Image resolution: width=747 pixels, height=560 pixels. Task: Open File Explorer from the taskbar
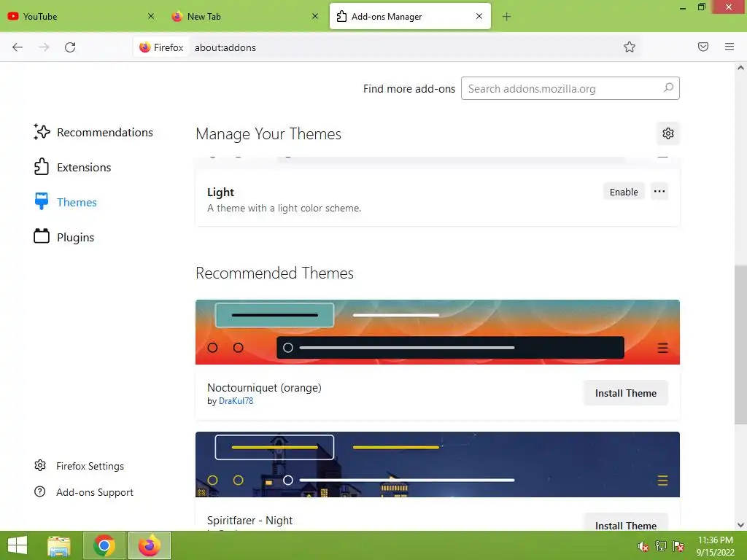(59, 545)
